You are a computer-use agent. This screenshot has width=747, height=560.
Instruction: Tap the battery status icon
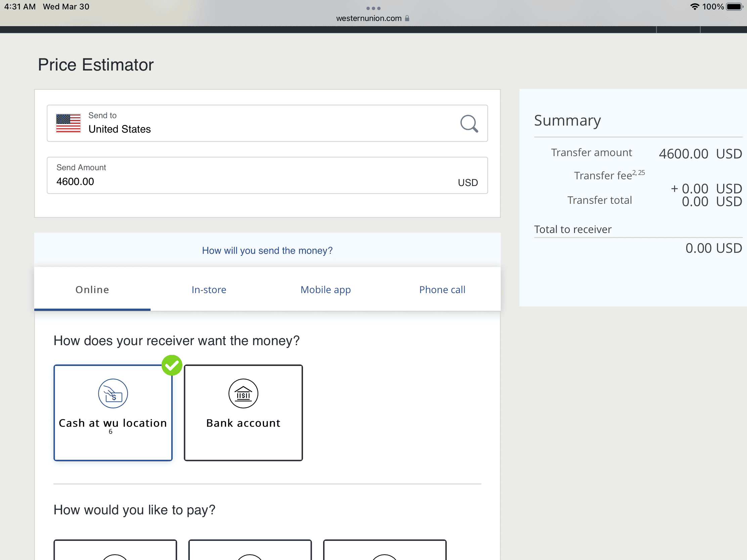click(735, 7)
